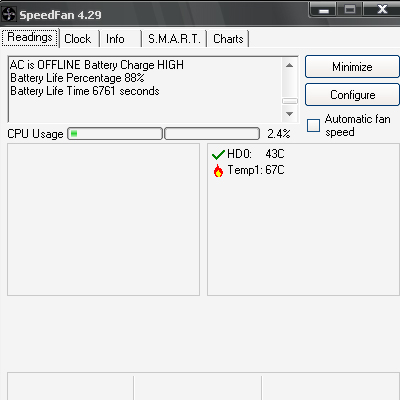This screenshot has height=400, width=400.
Task: Open the S.M.A.R.T. tab
Action: tap(174, 39)
